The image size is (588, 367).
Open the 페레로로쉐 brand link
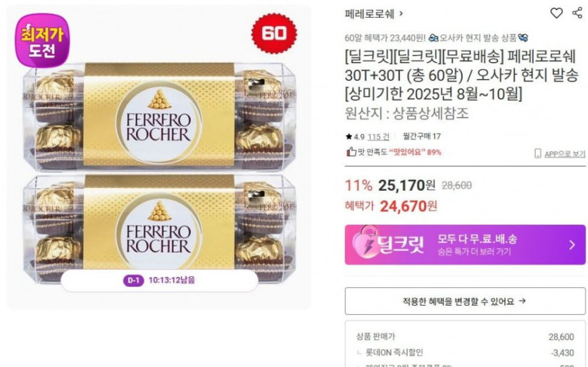coord(369,14)
